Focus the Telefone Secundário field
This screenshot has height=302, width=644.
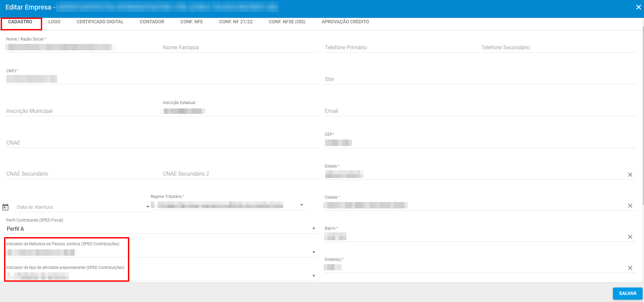point(559,48)
